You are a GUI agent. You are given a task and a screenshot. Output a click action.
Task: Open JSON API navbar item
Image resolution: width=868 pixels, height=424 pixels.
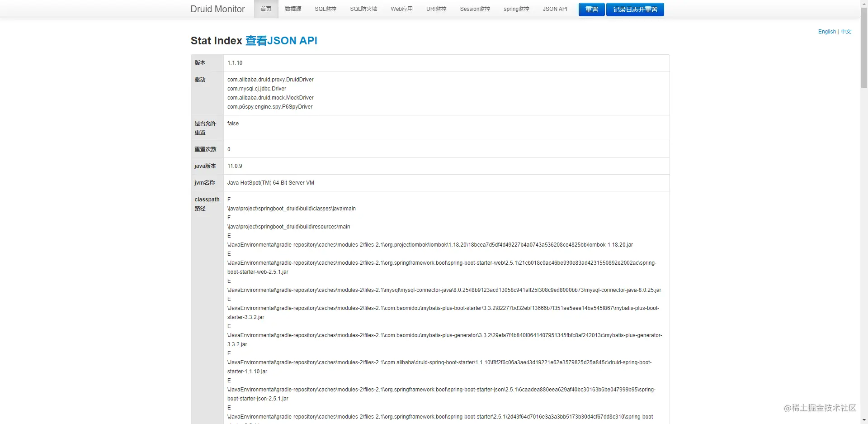pyautogui.click(x=555, y=9)
